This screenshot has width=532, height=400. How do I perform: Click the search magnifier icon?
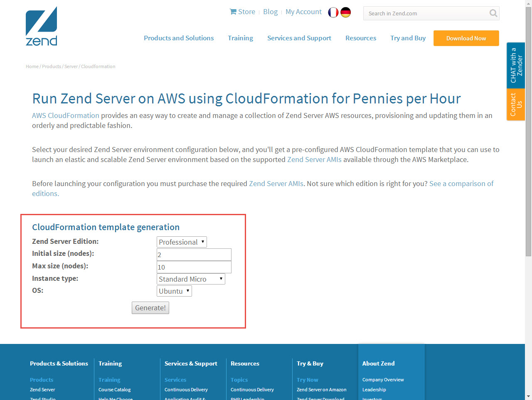coord(493,13)
